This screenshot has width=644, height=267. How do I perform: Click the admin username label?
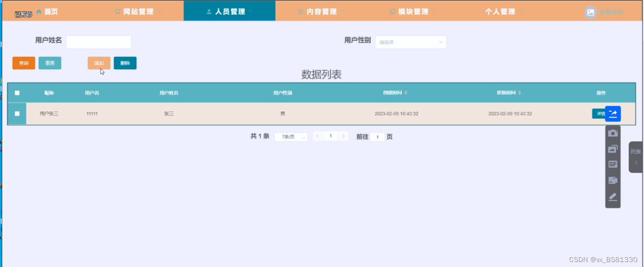(x=611, y=12)
